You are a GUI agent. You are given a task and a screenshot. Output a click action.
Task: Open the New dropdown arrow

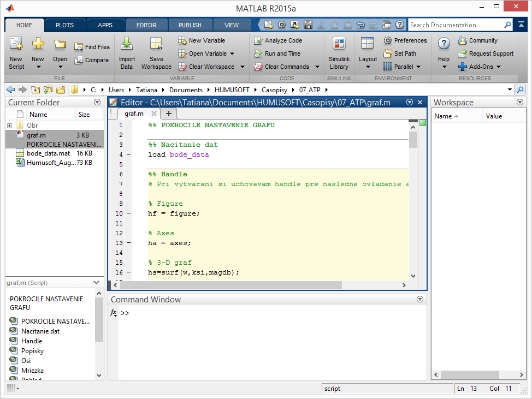[x=38, y=67]
